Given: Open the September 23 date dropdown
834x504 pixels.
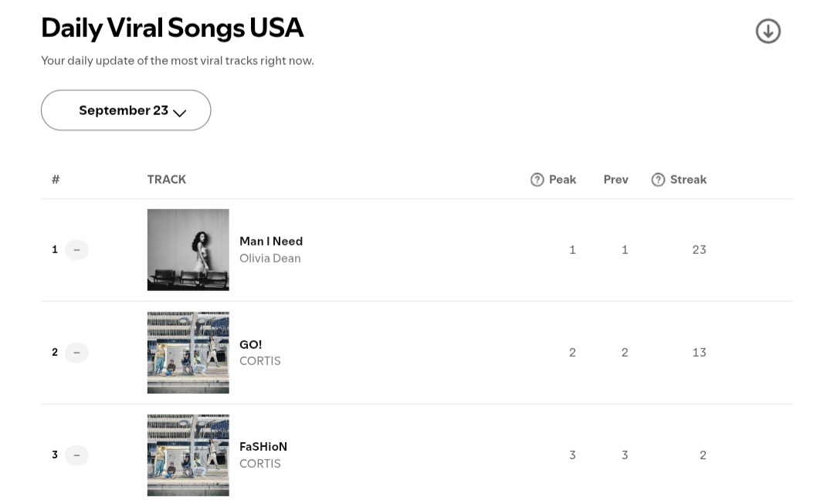Looking at the screenshot, I should pyautogui.click(x=126, y=110).
